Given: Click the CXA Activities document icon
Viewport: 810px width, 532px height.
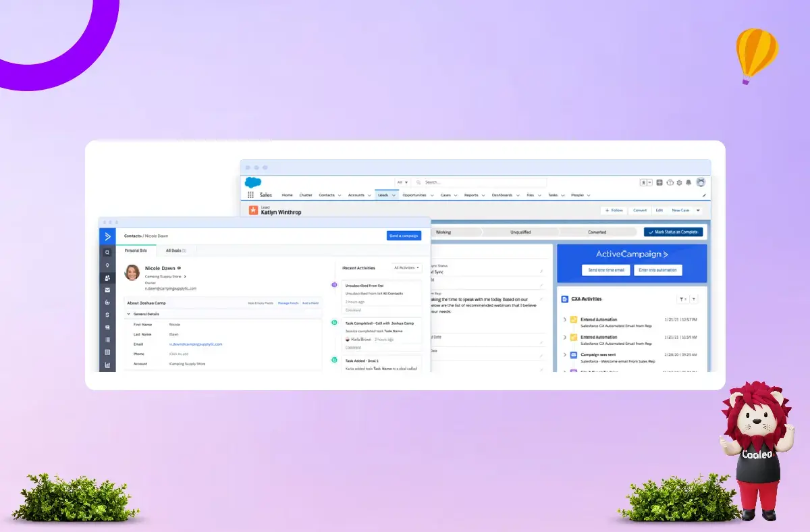Looking at the screenshot, I should pos(565,298).
